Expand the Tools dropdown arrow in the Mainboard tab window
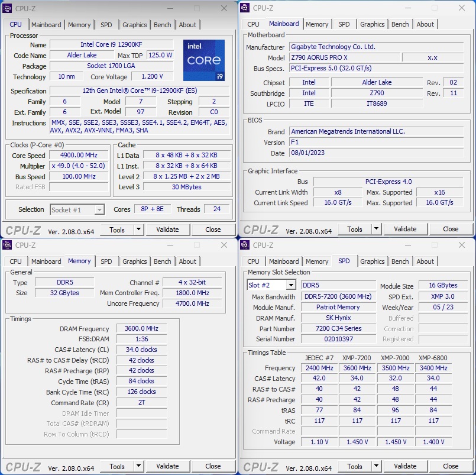The image size is (476, 475). pyautogui.click(x=377, y=229)
